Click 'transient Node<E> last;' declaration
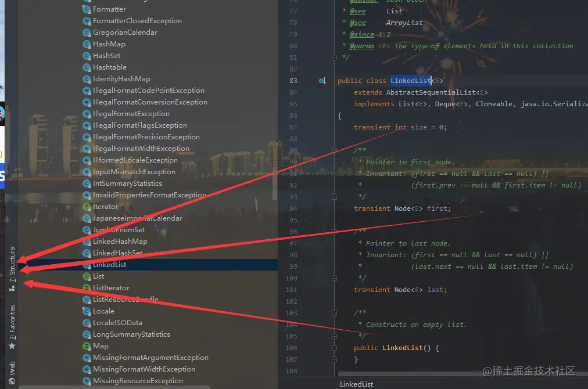 [400, 290]
